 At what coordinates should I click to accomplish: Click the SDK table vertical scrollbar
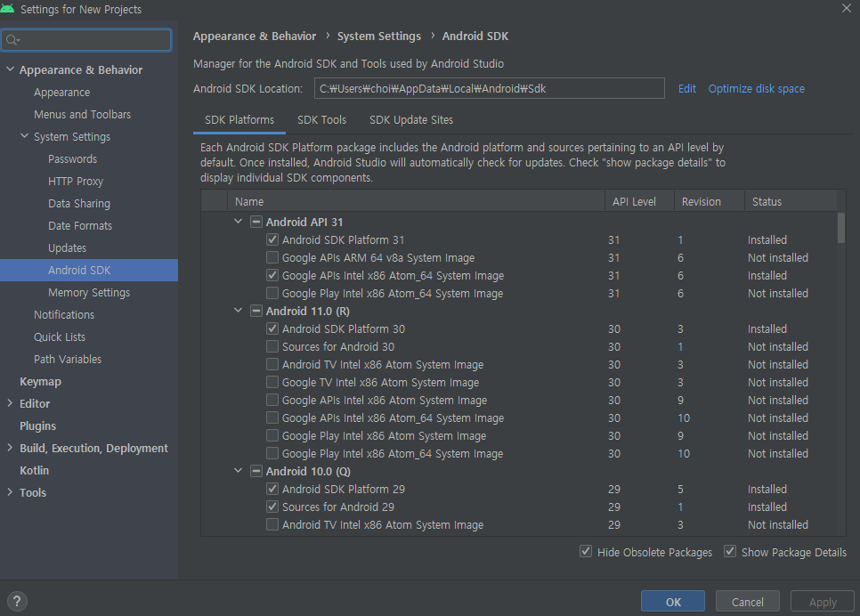(x=841, y=228)
